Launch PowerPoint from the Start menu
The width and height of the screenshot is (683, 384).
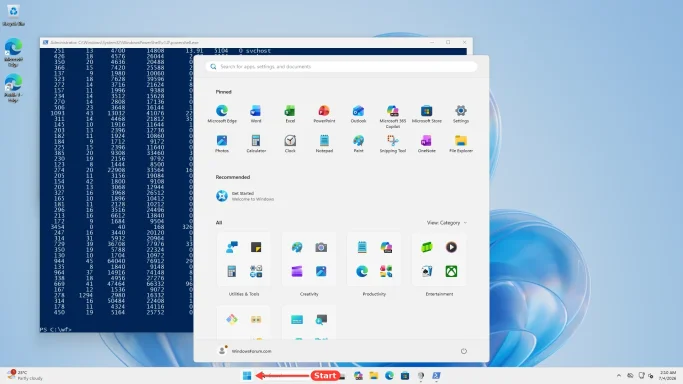(324, 114)
